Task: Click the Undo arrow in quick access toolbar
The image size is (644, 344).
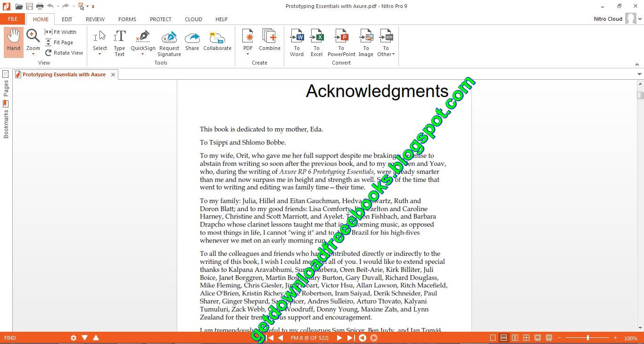Action: [x=50, y=6]
